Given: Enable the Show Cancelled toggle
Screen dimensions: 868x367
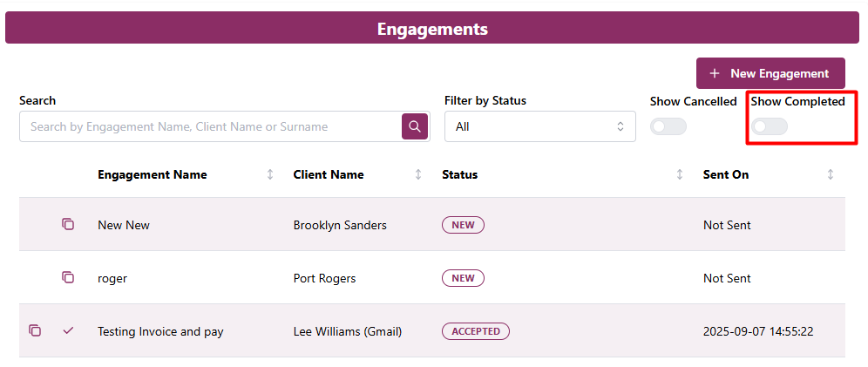Looking at the screenshot, I should pyautogui.click(x=669, y=126).
